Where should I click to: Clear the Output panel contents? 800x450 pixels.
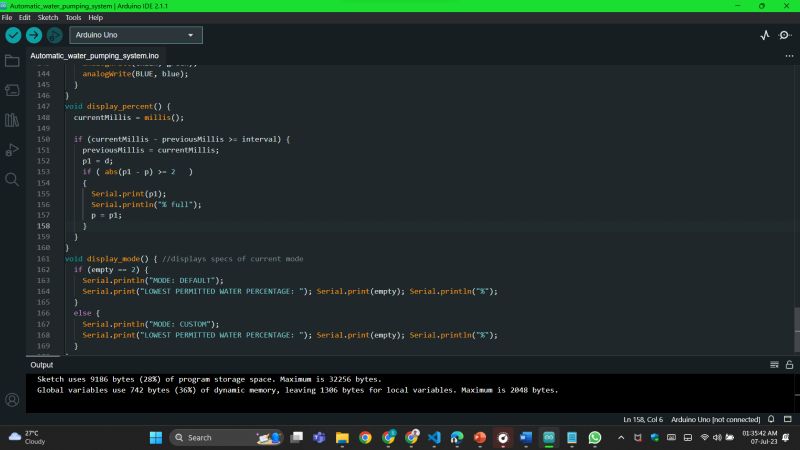coord(774,365)
